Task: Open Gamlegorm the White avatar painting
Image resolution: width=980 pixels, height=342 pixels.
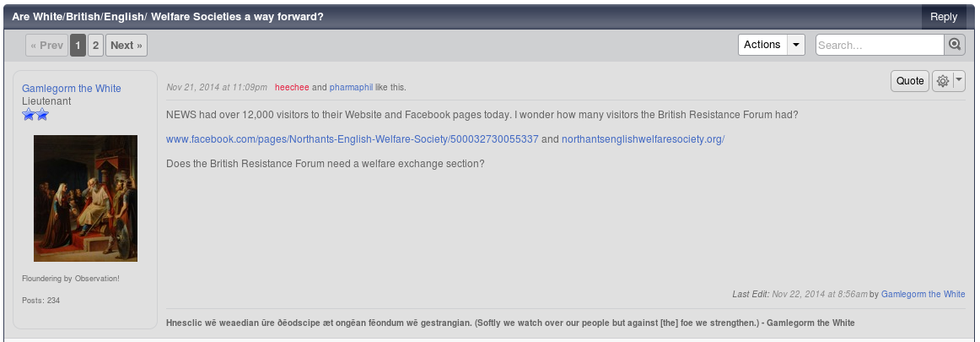Action: click(x=86, y=198)
